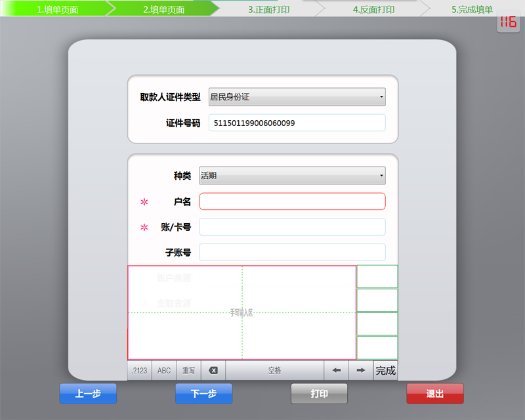The image size is (525, 420).
Task: Click the red 退出 exit button
Action: coord(434,393)
